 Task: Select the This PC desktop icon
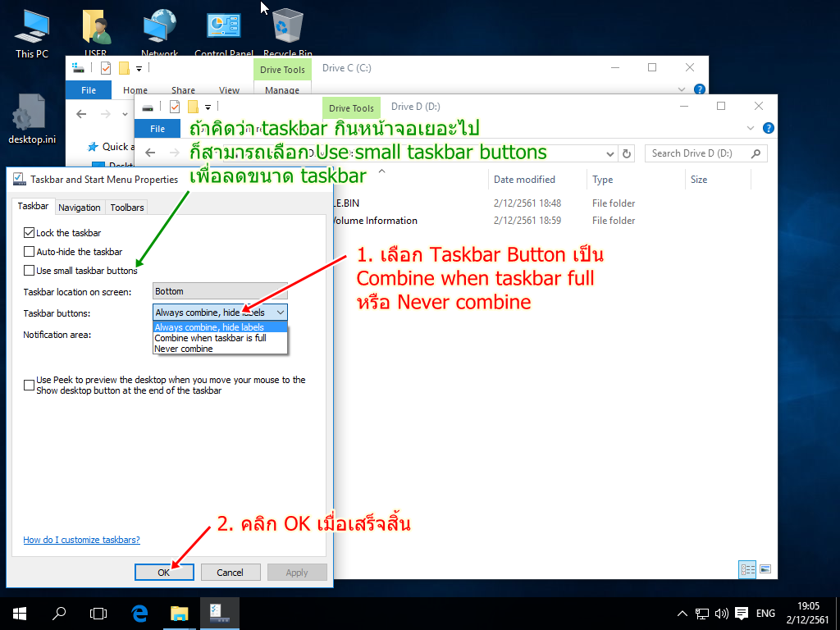coord(32,31)
